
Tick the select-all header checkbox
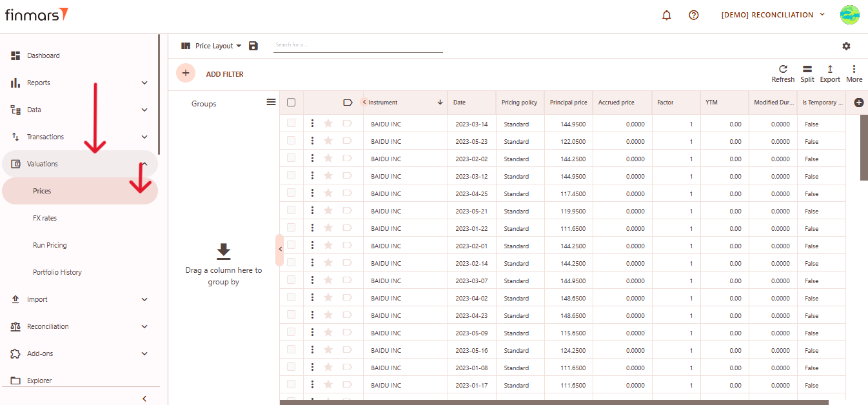click(291, 103)
